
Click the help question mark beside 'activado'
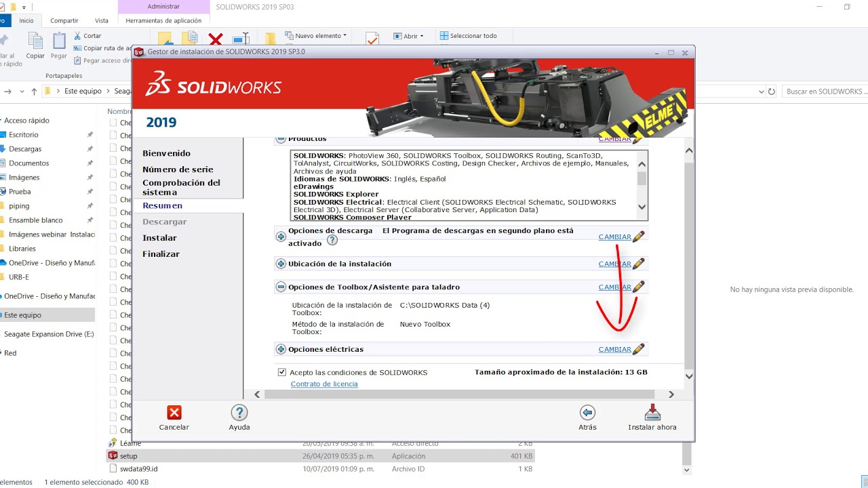332,240
